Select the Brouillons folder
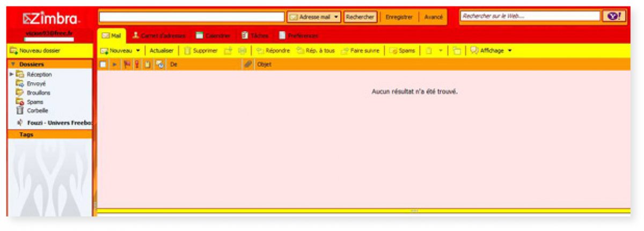The width and height of the screenshot is (644, 231). pos(39,92)
